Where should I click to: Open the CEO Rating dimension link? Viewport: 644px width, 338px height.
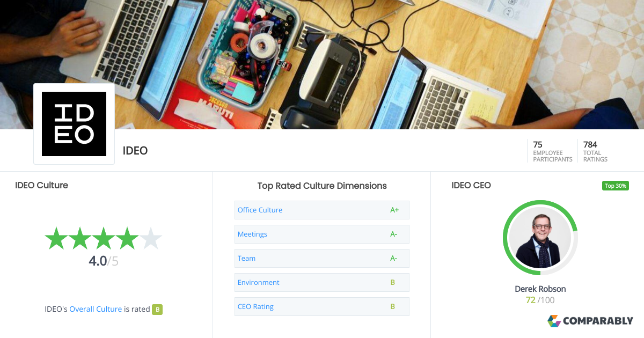[255, 306]
